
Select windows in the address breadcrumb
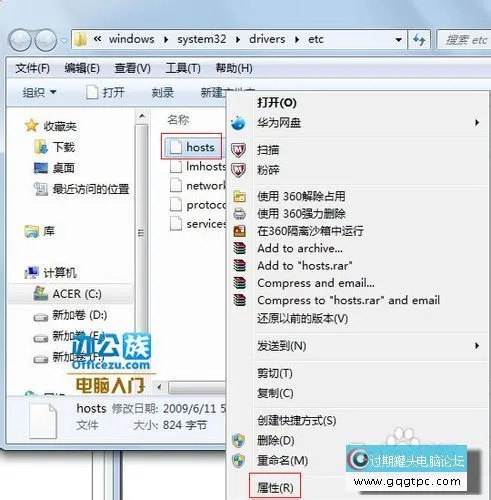click(131, 39)
